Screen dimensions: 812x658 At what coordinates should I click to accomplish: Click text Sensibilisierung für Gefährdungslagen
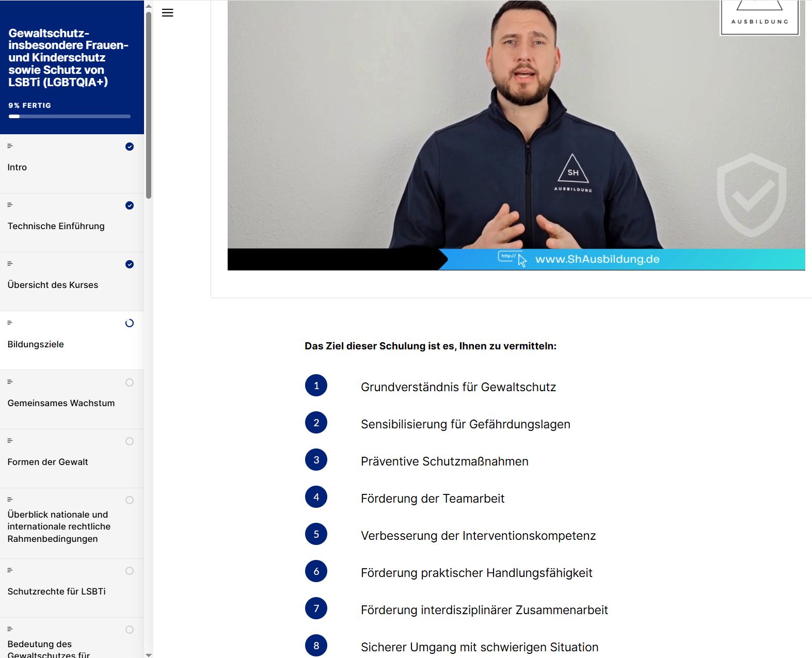click(x=466, y=424)
